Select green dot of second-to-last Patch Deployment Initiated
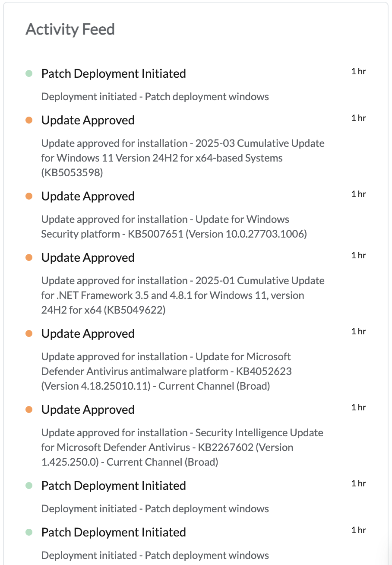Image resolution: width=392 pixels, height=565 pixels. click(29, 486)
